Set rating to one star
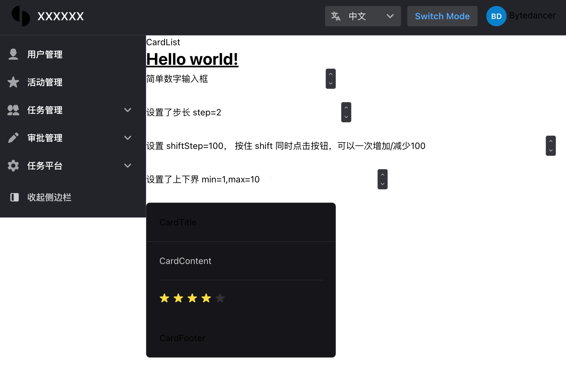 coord(164,298)
